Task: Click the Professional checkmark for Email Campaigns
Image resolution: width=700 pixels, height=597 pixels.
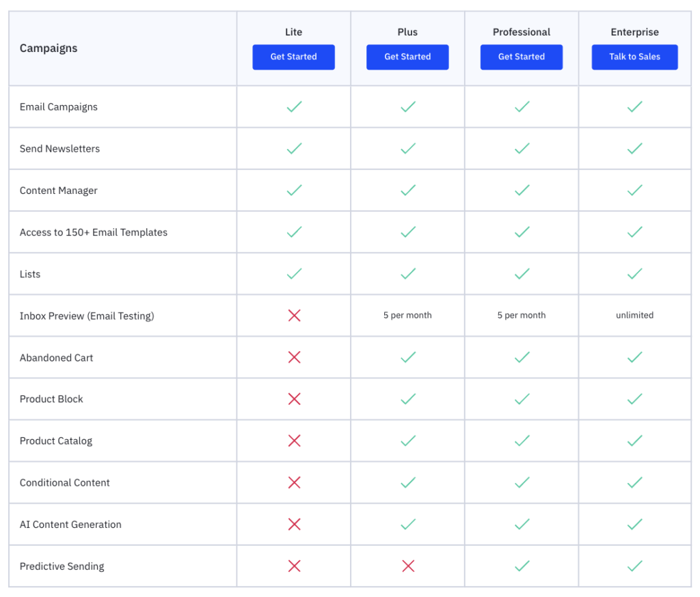Action: pos(522,107)
